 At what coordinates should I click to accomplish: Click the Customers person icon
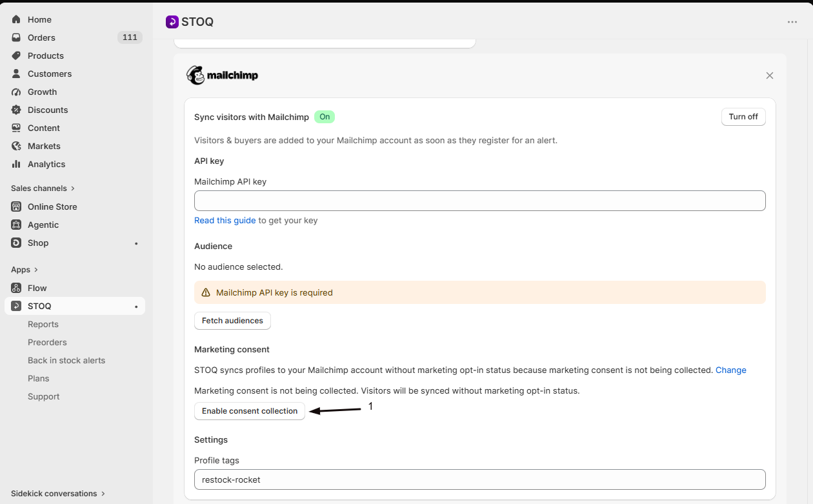pyautogui.click(x=16, y=74)
